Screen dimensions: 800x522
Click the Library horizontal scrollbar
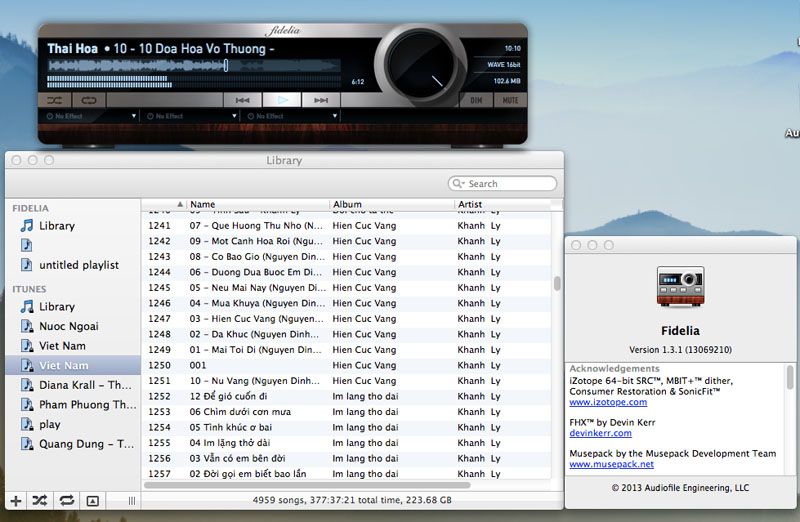point(307,485)
